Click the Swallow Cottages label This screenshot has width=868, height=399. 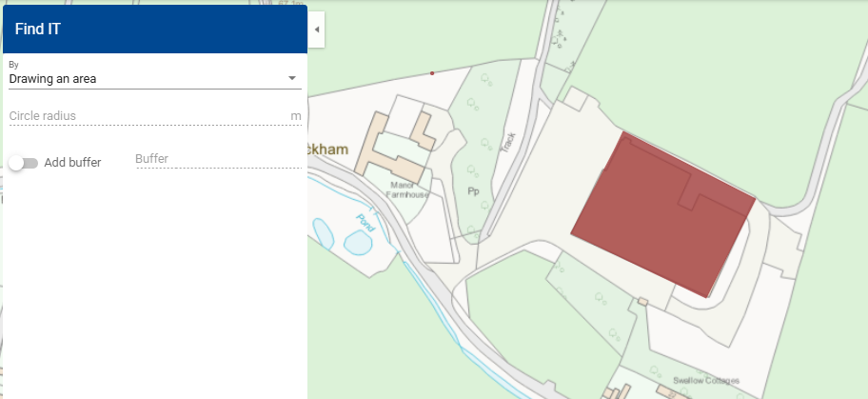tap(705, 380)
